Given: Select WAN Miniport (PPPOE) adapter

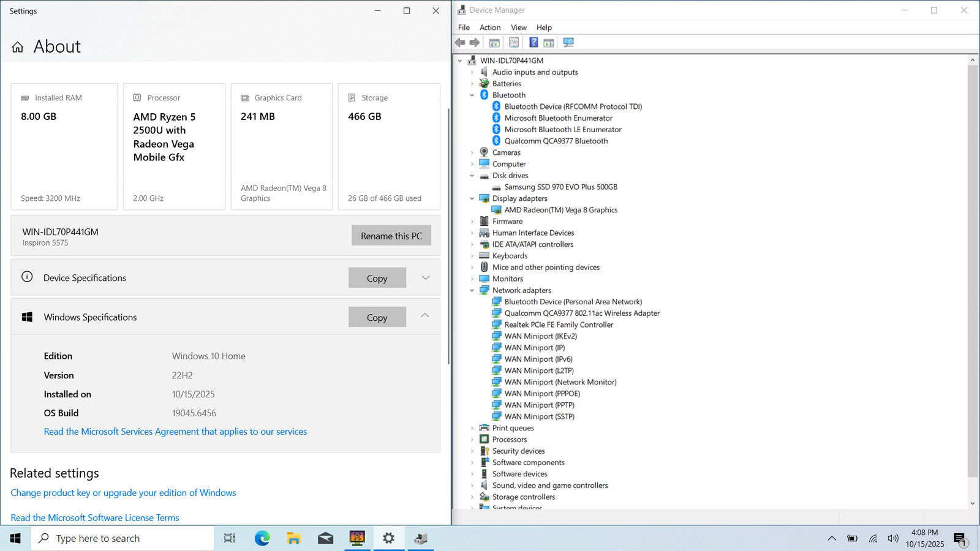Looking at the screenshot, I should [x=542, y=394].
